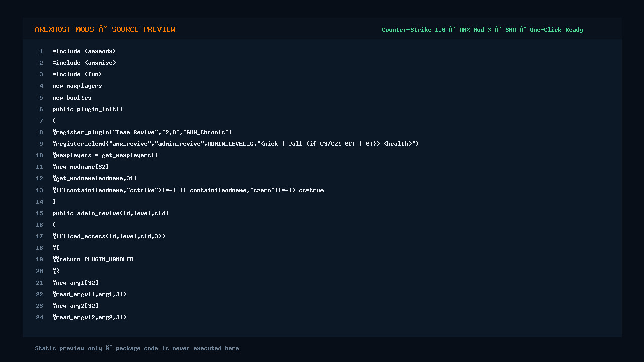Screen dimensions: 644x362
Task: Select the register_plugin "Team Revive" line
Action: (142, 132)
